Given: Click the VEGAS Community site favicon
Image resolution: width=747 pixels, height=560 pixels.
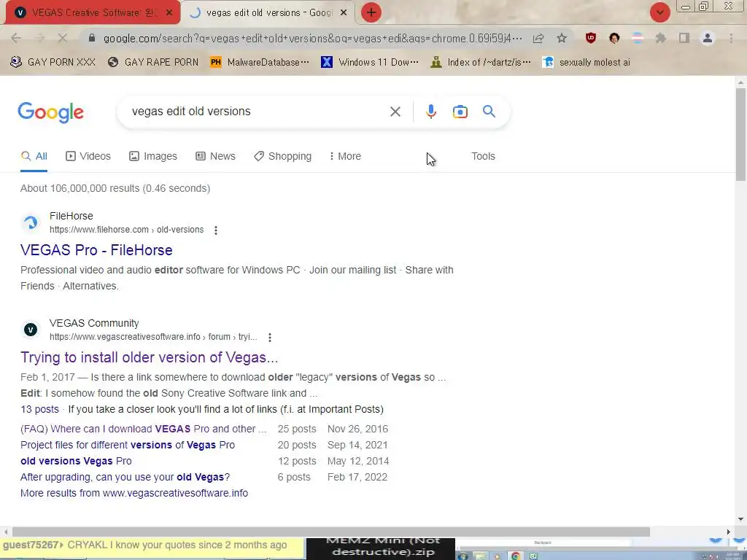Looking at the screenshot, I should 31,330.
